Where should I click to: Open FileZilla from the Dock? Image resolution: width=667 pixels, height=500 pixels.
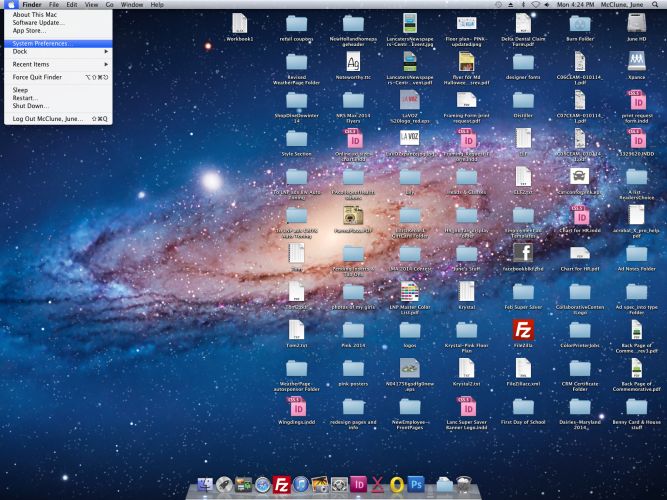click(x=281, y=485)
